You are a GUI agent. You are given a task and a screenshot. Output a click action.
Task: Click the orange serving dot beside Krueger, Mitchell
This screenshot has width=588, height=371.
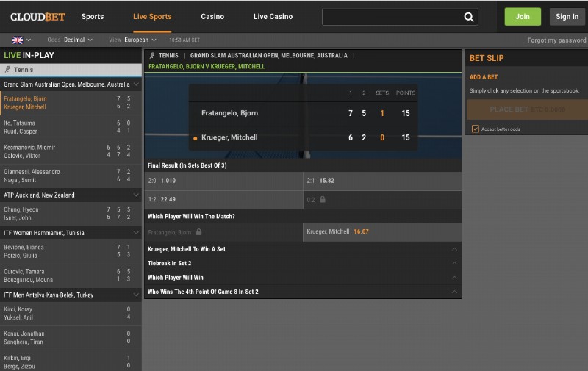point(195,138)
